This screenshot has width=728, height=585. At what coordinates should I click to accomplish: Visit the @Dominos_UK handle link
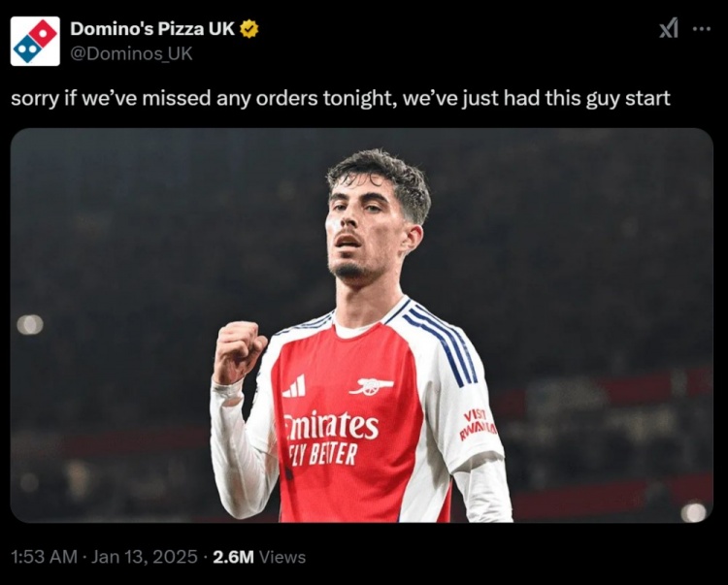[131, 53]
